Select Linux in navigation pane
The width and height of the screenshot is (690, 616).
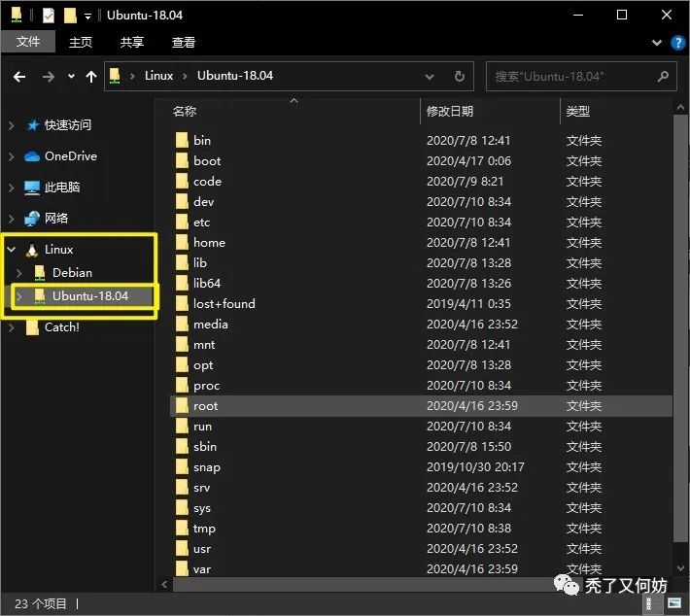tap(59, 250)
